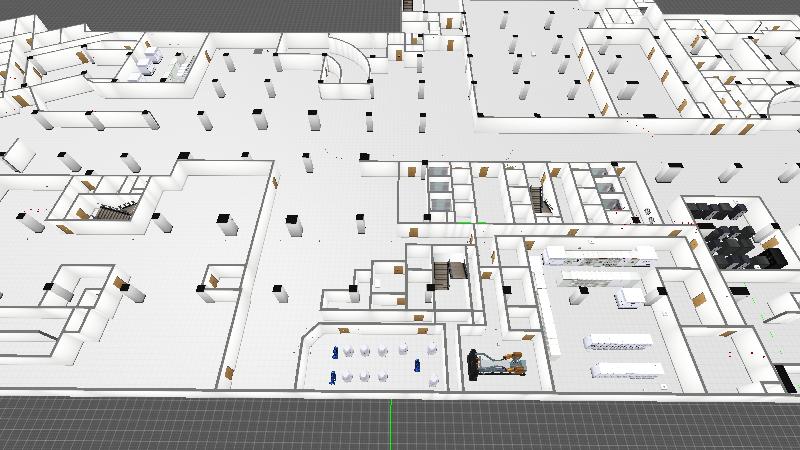Click the small white unit beside the counters
Viewport: 800px width, 450px height.
click(x=628, y=296)
